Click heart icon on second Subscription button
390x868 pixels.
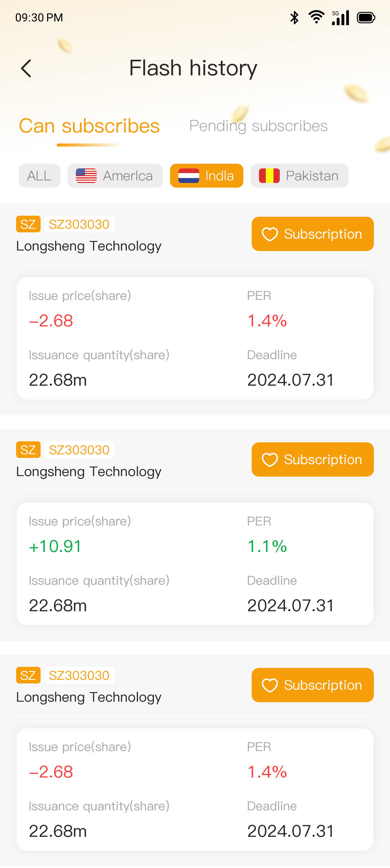point(270,460)
